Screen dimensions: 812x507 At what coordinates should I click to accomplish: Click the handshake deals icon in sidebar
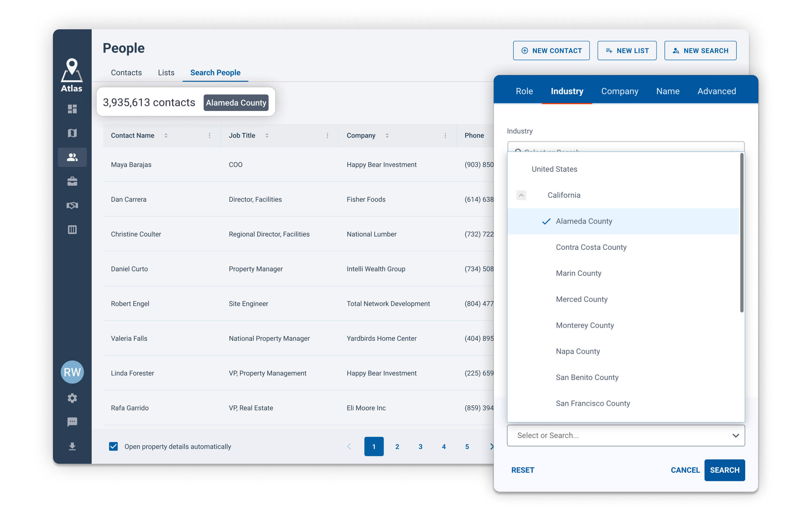(x=72, y=206)
